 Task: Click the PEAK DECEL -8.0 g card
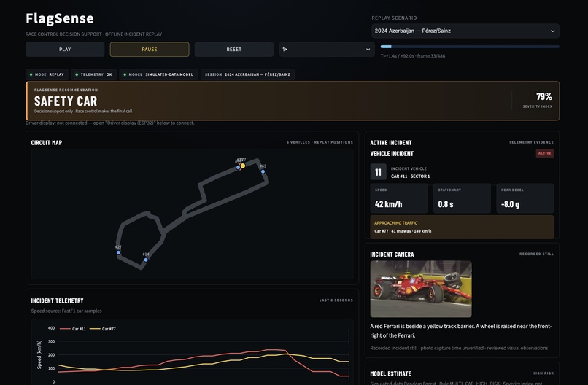(525, 198)
